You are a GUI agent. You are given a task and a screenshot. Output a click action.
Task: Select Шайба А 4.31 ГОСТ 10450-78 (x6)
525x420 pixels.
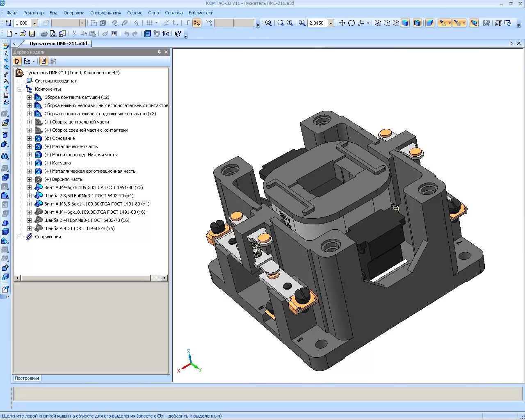pos(80,228)
